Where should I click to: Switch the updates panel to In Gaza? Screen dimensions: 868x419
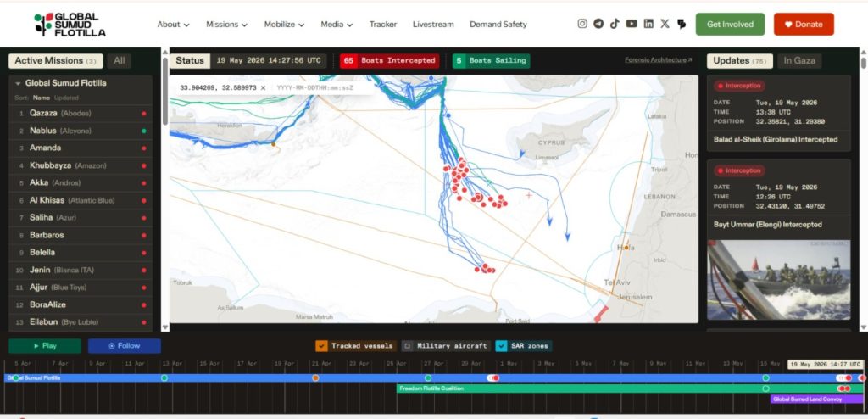(799, 61)
